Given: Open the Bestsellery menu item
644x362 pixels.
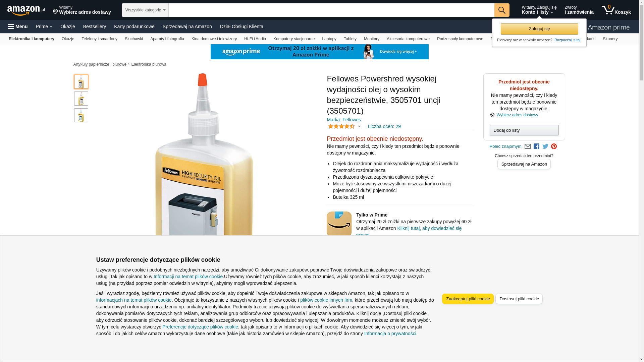Looking at the screenshot, I should point(95,26).
